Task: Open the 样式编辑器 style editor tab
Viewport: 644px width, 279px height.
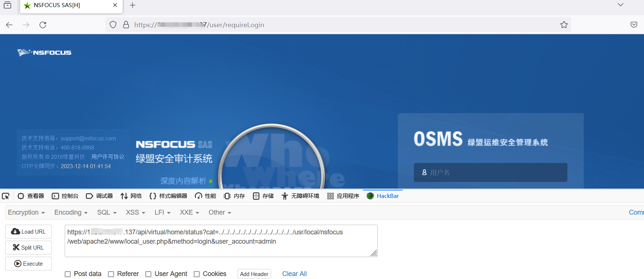Action: [168, 196]
